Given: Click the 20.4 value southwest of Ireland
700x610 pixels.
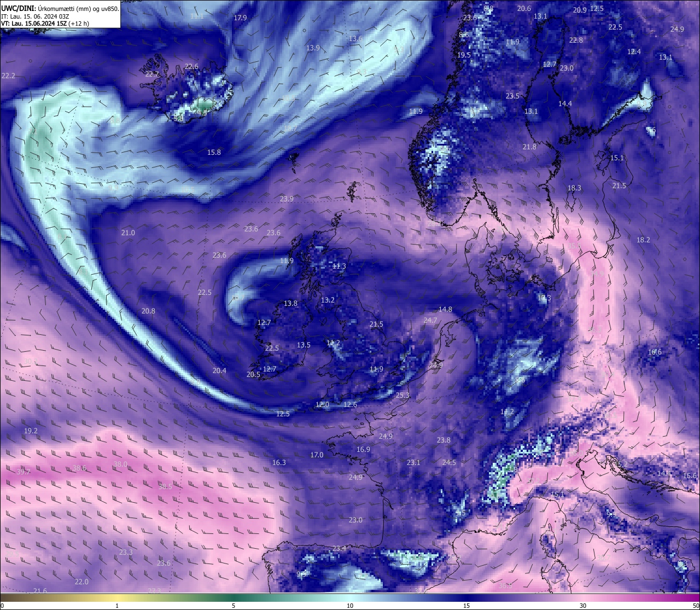Looking at the screenshot, I should (x=219, y=370).
